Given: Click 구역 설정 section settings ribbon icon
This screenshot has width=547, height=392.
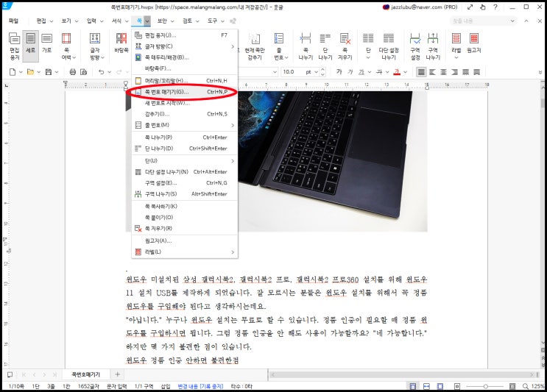Looking at the screenshot, I should pyautogui.click(x=415, y=46).
